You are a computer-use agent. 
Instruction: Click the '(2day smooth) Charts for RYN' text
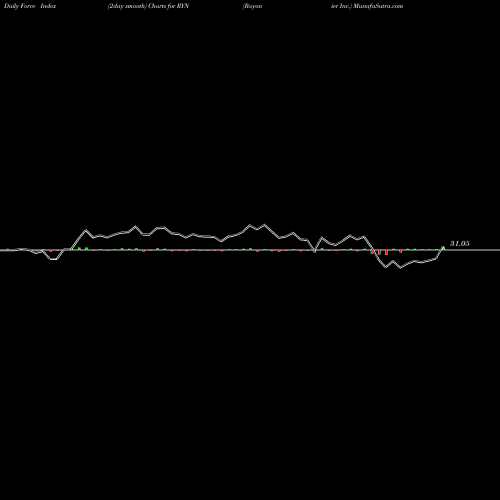[148, 6]
